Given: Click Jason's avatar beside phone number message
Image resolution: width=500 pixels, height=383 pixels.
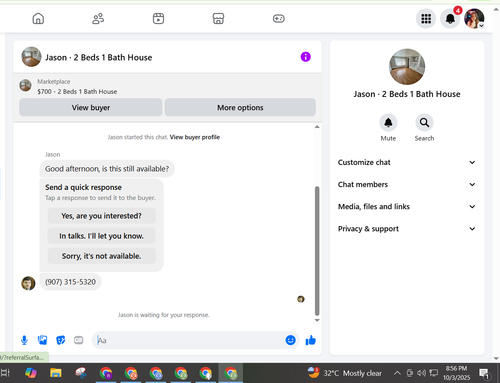Looking at the screenshot, I should 28,283.
